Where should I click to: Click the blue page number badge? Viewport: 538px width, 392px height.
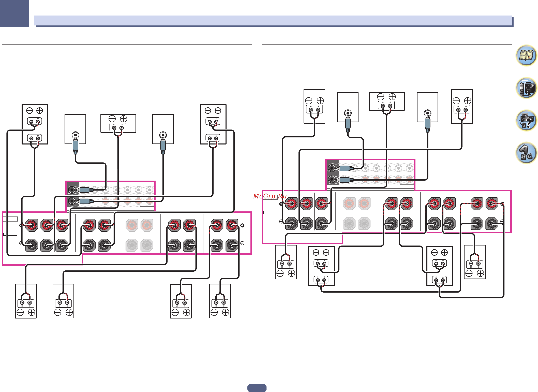tap(257, 388)
